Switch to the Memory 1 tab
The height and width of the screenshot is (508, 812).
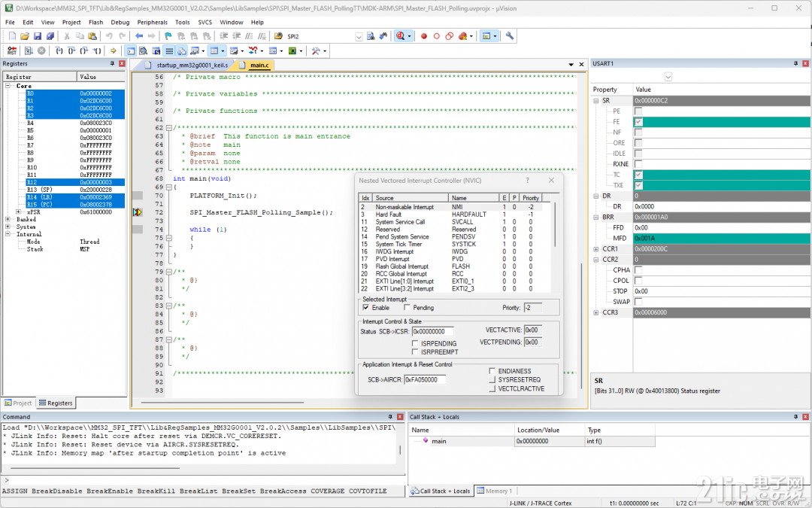pyautogui.click(x=495, y=491)
